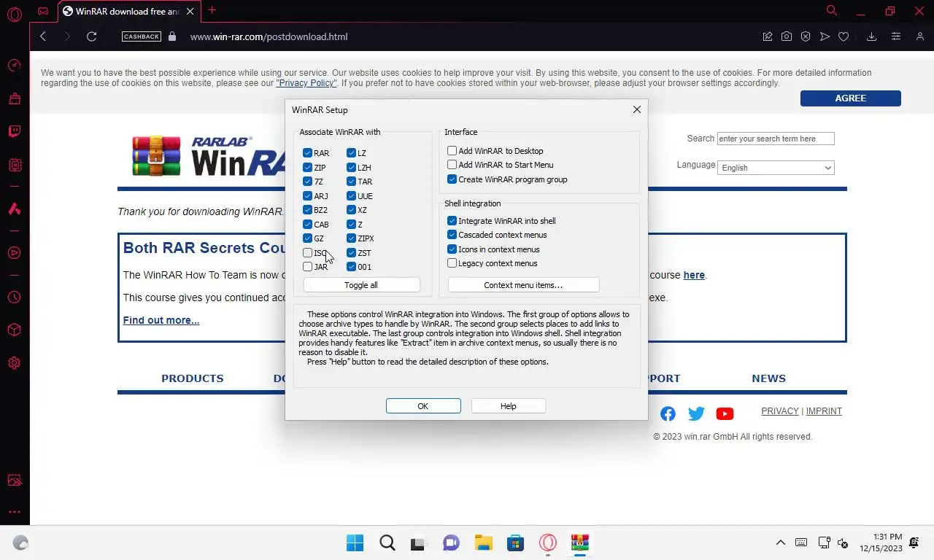This screenshot has width=934, height=560.
Task: Uncheck the ZIP association checkbox
Action: click(x=307, y=168)
